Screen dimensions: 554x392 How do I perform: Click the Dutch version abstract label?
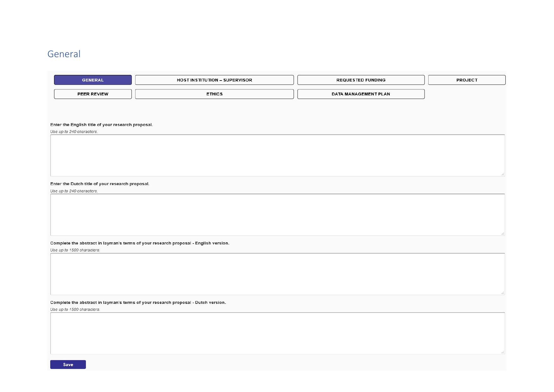[x=138, y=303]
